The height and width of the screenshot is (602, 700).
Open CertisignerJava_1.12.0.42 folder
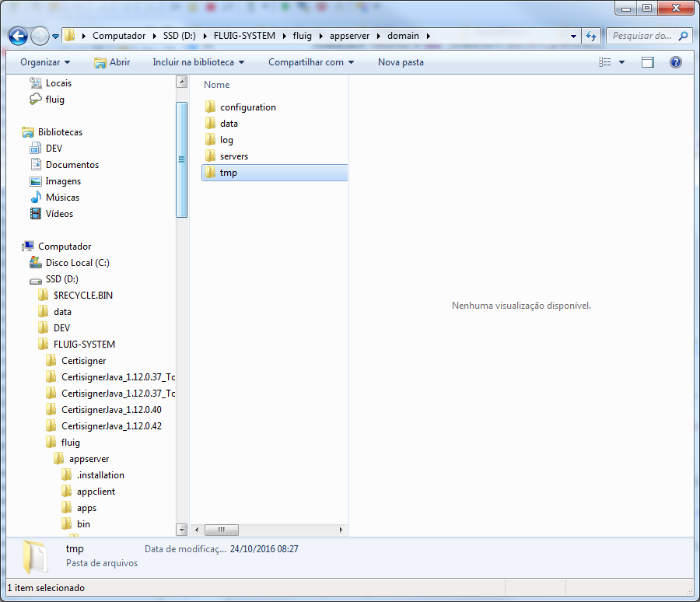click(111, 426)
